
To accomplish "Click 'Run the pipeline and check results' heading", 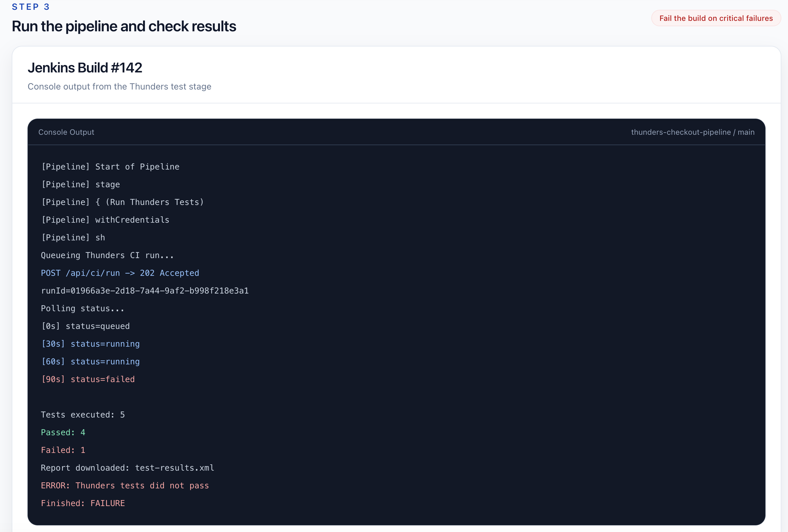I will [x=124, y=27].
